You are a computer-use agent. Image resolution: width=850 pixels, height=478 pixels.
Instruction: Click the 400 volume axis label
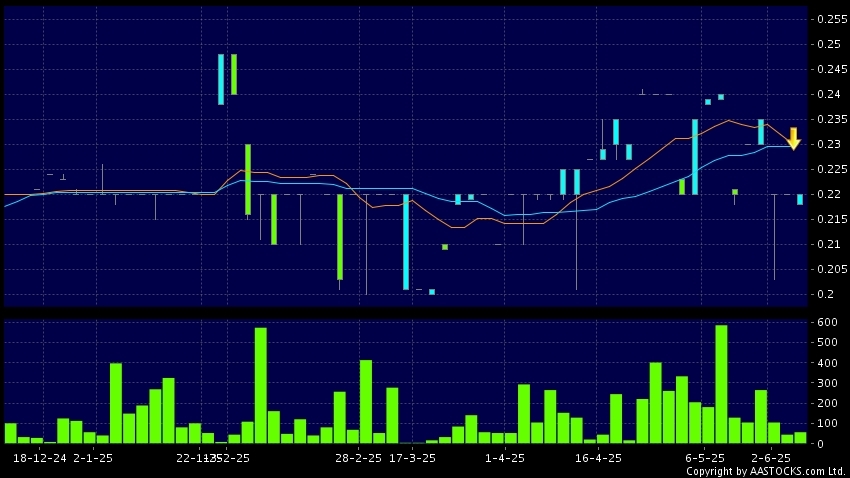828,363
